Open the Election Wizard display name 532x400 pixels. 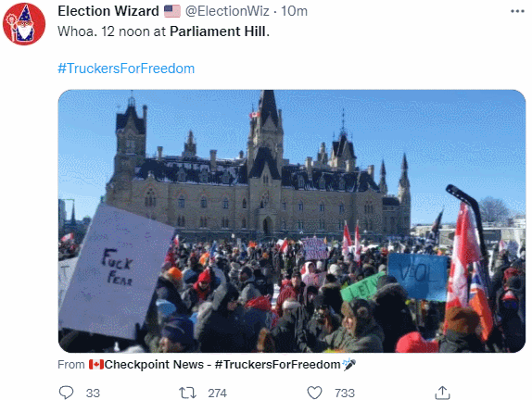108,11
